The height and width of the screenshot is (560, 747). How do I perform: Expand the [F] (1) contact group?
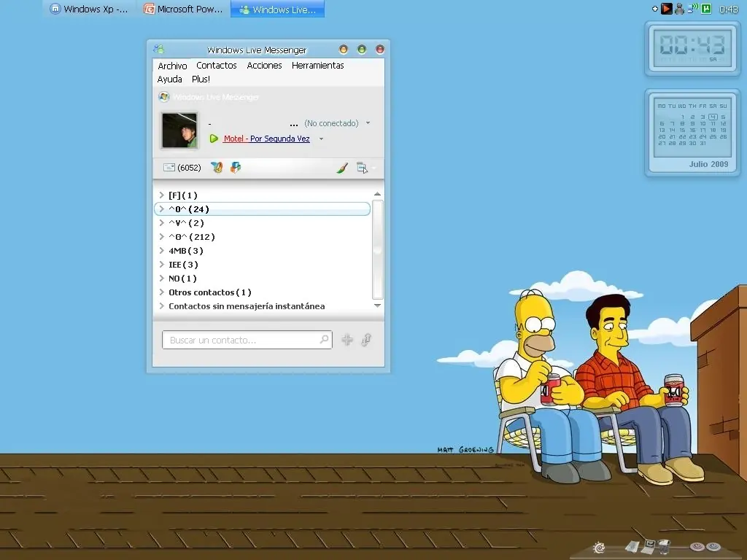(161, 195)
